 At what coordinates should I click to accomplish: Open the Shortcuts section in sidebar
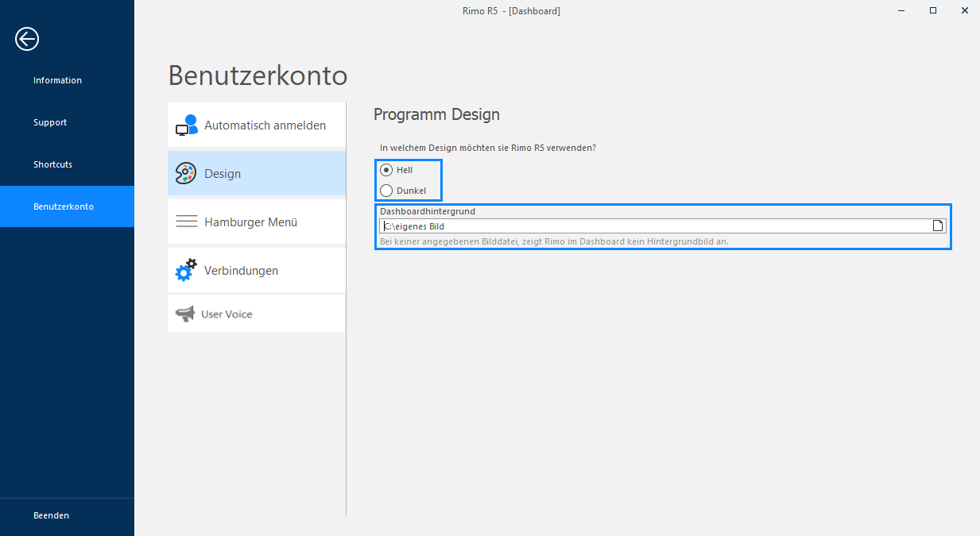click(x=67, y=164)
